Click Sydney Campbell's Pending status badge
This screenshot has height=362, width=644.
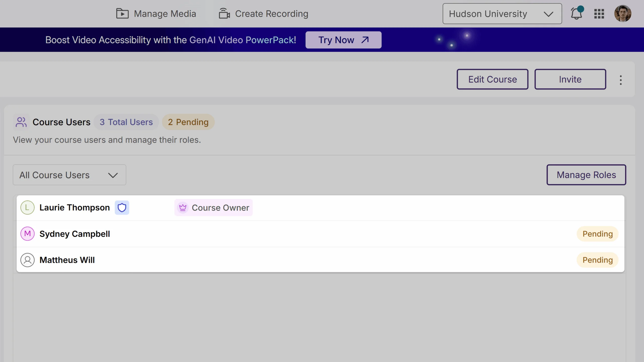597,234
